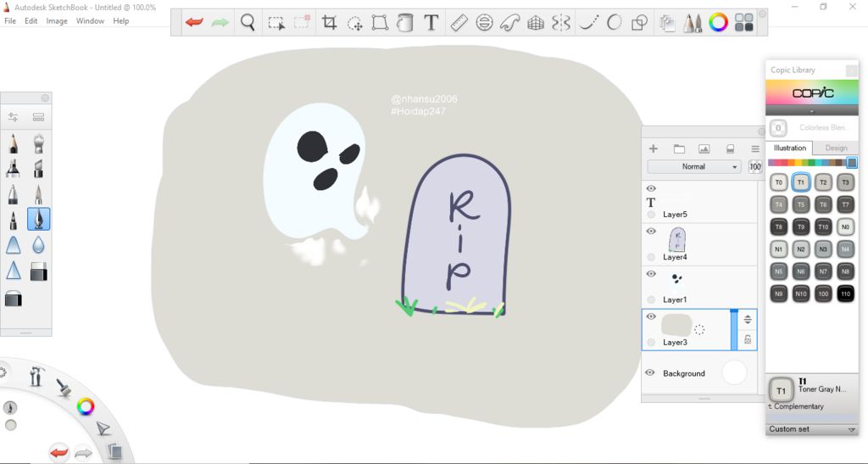
Task: Add a new layer with plus icon
Action: 654,148
